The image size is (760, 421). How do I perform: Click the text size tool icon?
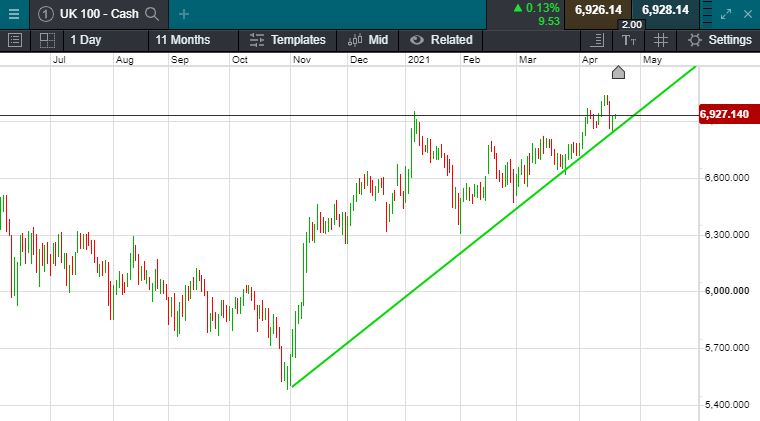pyautogui.click(x=628, y=40)
